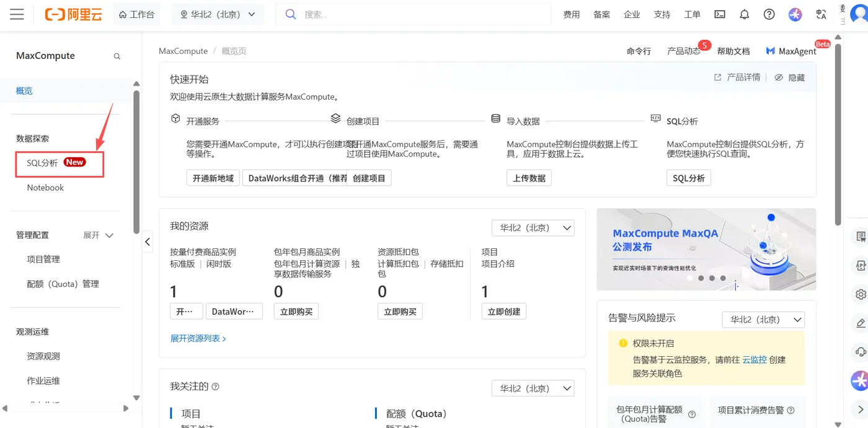Image resolution: width=868 pixels, height=428 pixels.
Task: Open the settings gear in right toolbar
Action: [x=861, y=294]
